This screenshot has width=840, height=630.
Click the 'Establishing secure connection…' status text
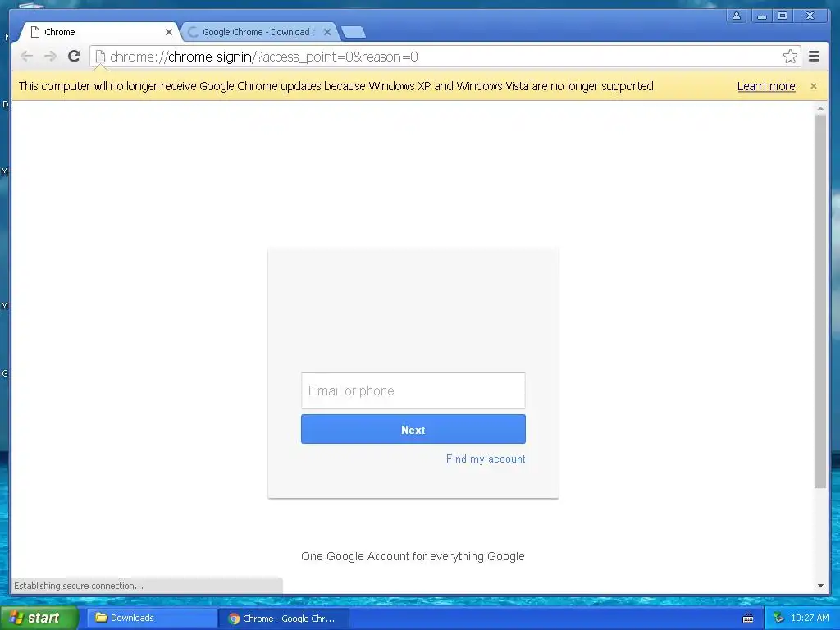point(79,586)
